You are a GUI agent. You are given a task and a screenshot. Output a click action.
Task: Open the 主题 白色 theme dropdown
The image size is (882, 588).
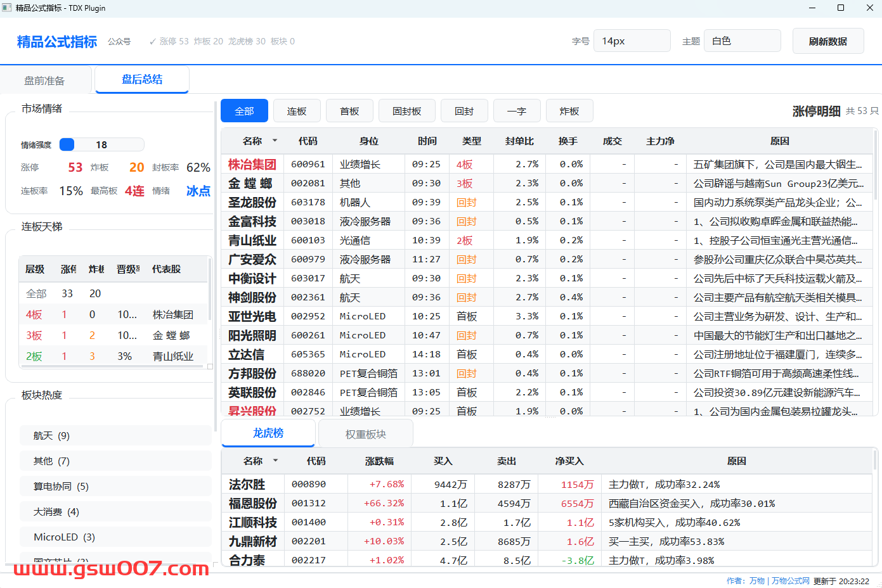(x=742, y=41)
